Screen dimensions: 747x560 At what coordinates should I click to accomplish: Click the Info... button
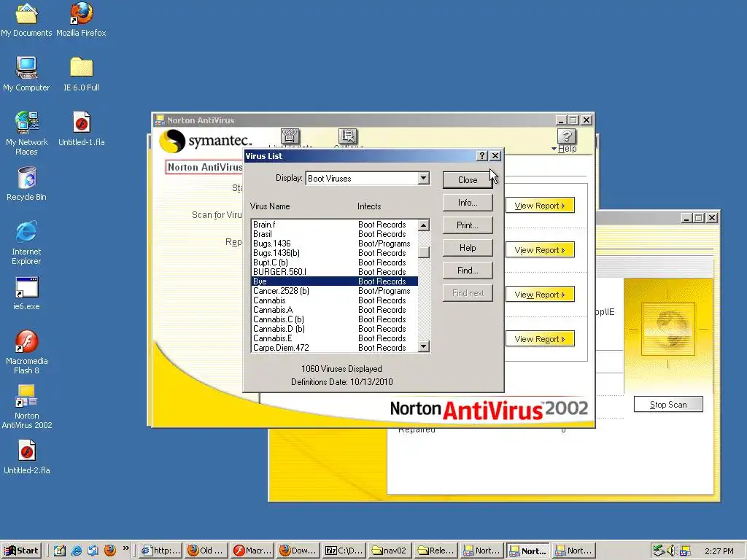[x=468, y=203]
